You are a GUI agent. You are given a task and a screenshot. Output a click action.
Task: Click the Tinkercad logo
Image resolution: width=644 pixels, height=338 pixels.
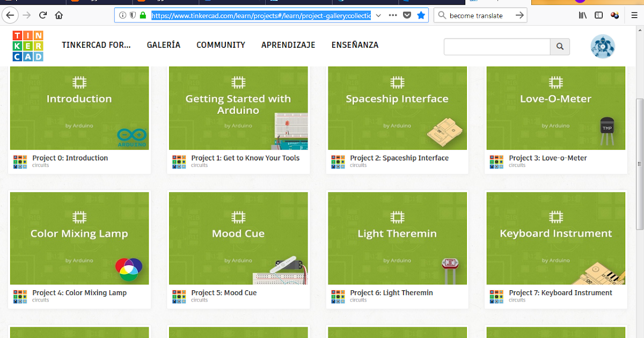click(x=27, y=46)
